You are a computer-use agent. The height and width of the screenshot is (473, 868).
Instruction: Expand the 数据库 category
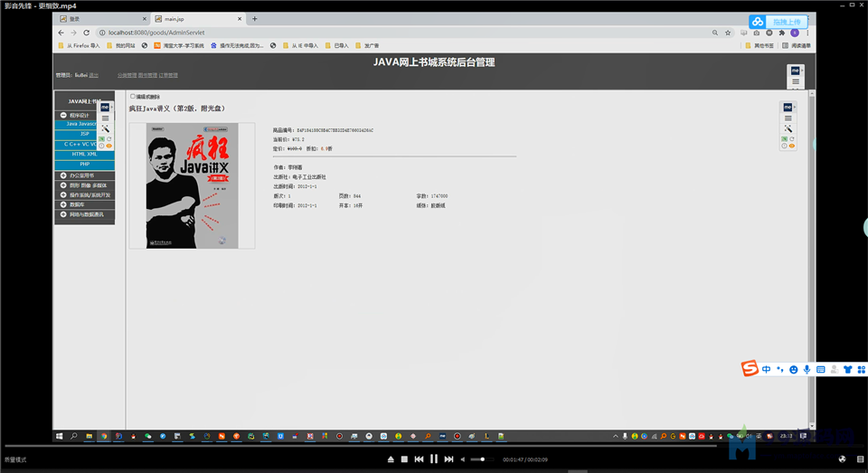tap(63, 204)
